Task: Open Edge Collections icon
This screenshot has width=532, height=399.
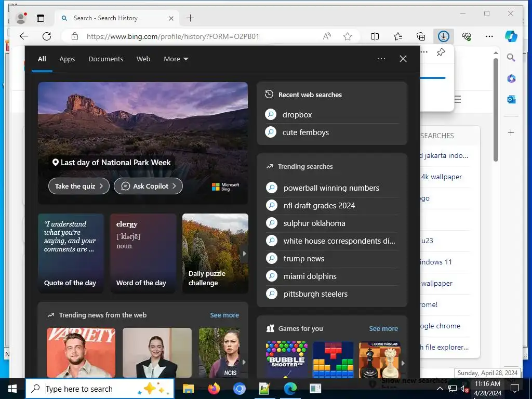Action: (421, 36)
